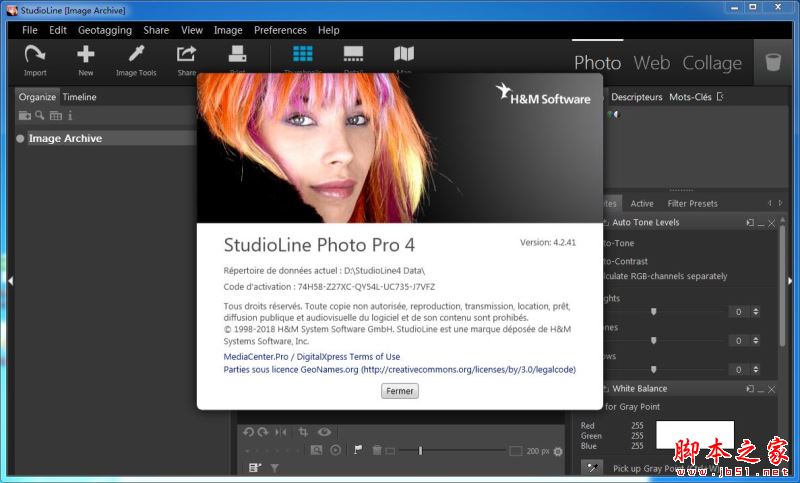Viewport: 800px width, 483px height.
Task: Switch to the Timeline tab
Action: [80, 97]
